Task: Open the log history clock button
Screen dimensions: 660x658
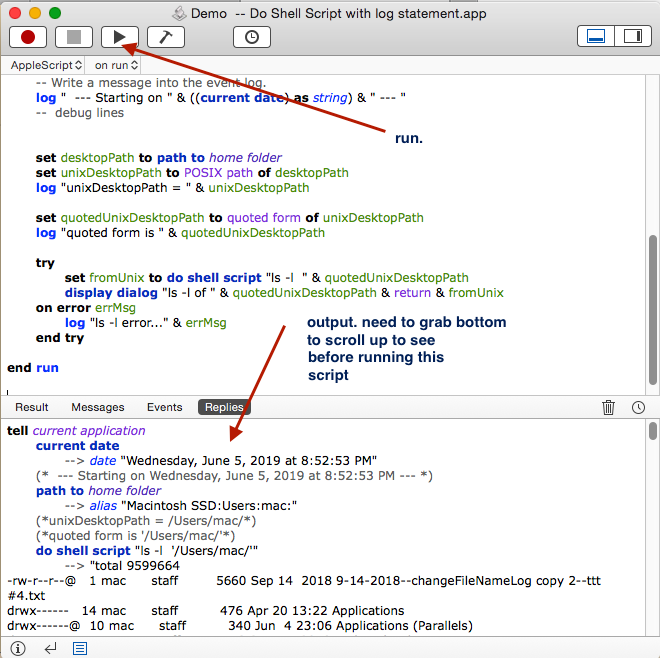Action: [x=252, y=37]
